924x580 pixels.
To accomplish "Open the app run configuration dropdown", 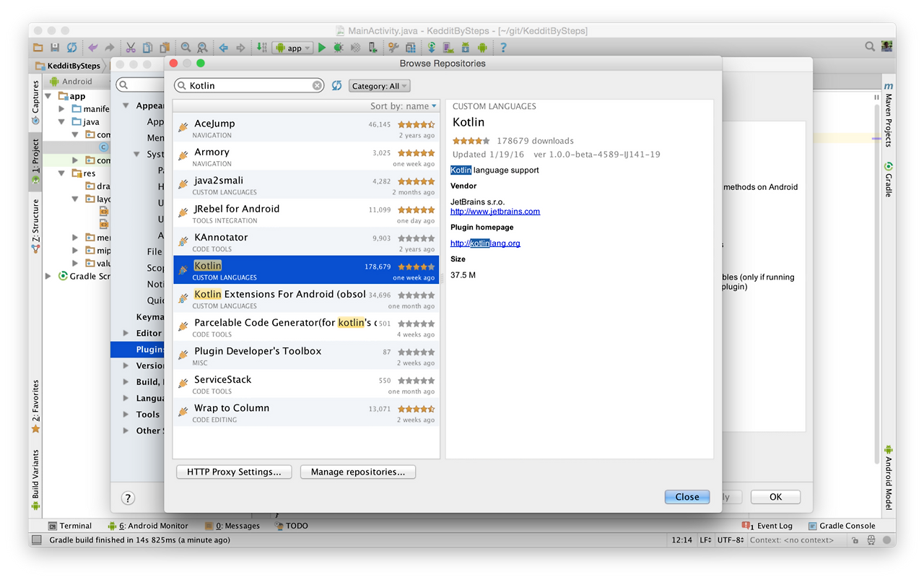I will 292,48.
